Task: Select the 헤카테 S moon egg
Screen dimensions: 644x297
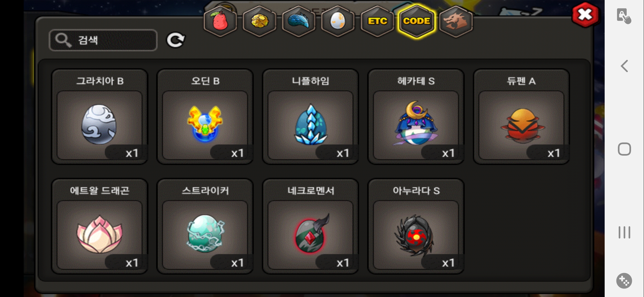Action: (416, 117)
